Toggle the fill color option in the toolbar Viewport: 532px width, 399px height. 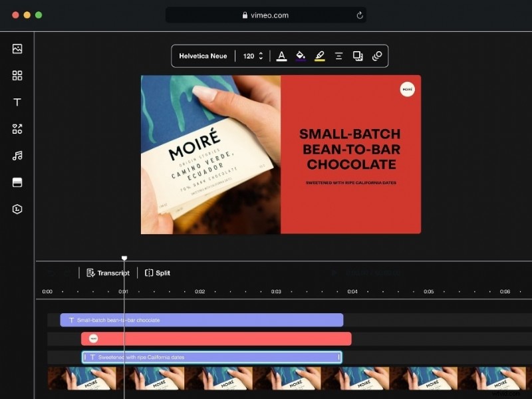(x=301, y=56)
